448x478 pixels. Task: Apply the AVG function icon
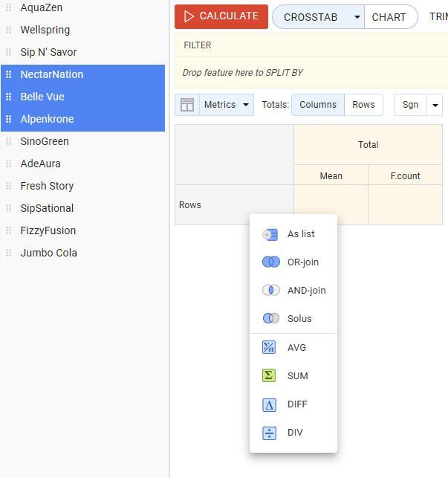click(x=270, y=347)
